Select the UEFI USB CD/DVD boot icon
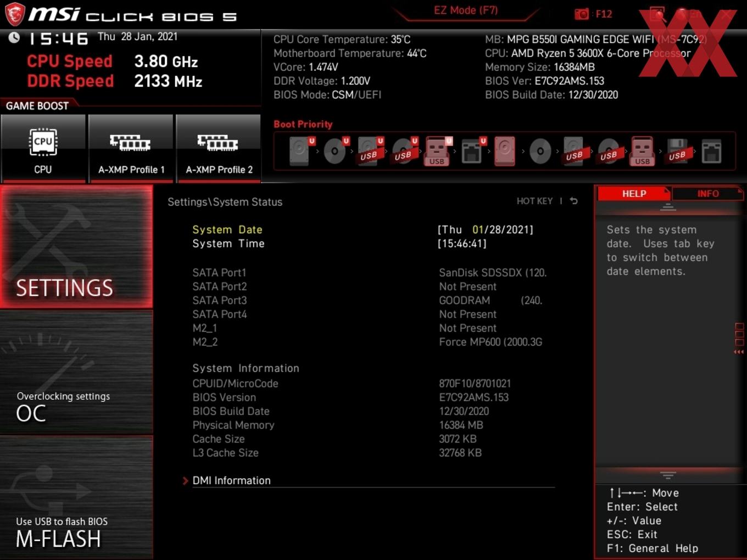The image size is (747, 560). pyautogui.click(x=404, y=151)
